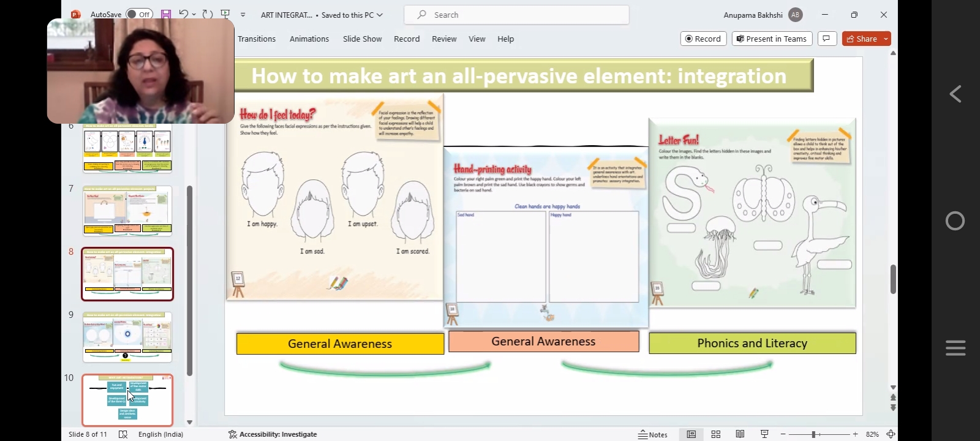Screen dimensions: 980x441
Task: Click the Share button
Action: click(862, 39)
